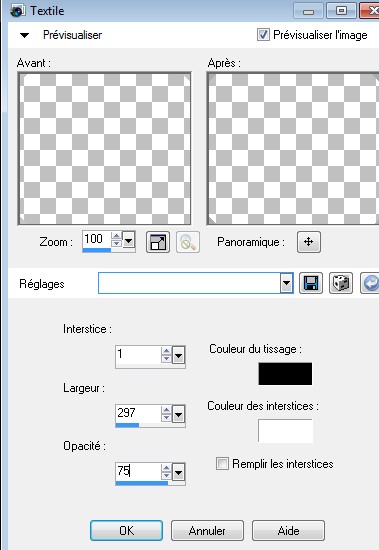Click the Panoramique navigate cross-arrows button
The width and height of the screenshot is (379, 550).
click(308, 242)
